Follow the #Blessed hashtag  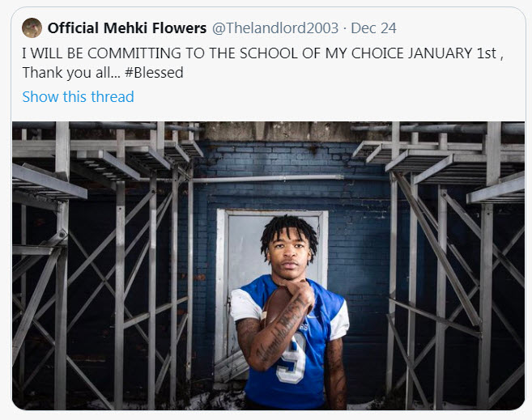coord(154,72)
